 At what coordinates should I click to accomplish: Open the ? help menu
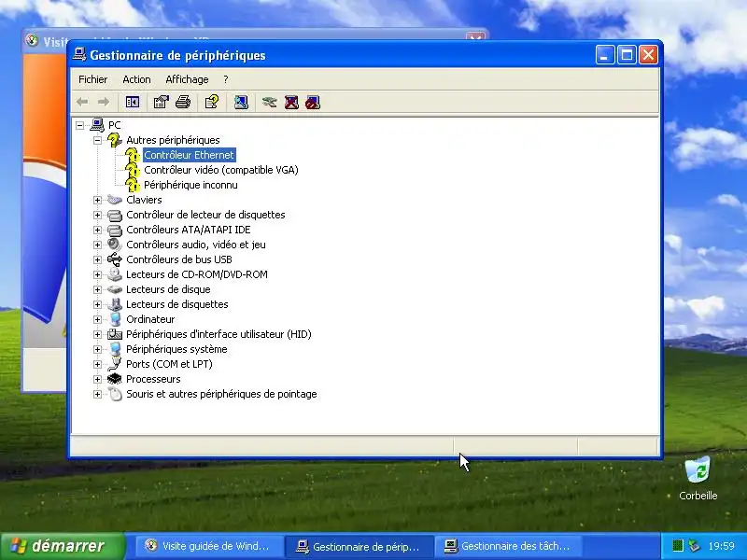point(226,79)
